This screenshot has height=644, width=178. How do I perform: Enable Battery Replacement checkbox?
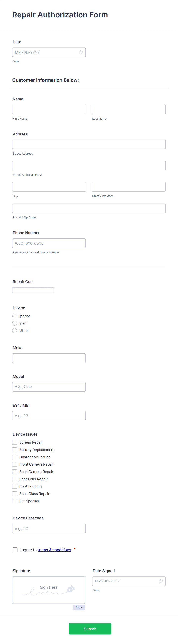(15, 449)
